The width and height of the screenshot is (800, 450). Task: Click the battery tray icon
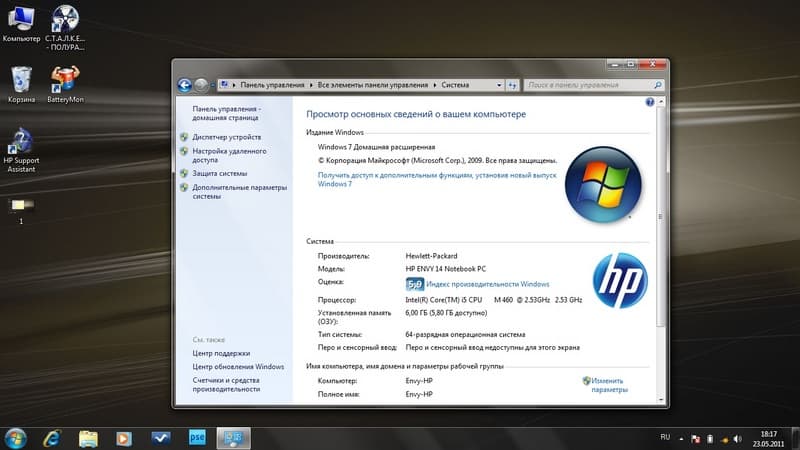710,439
